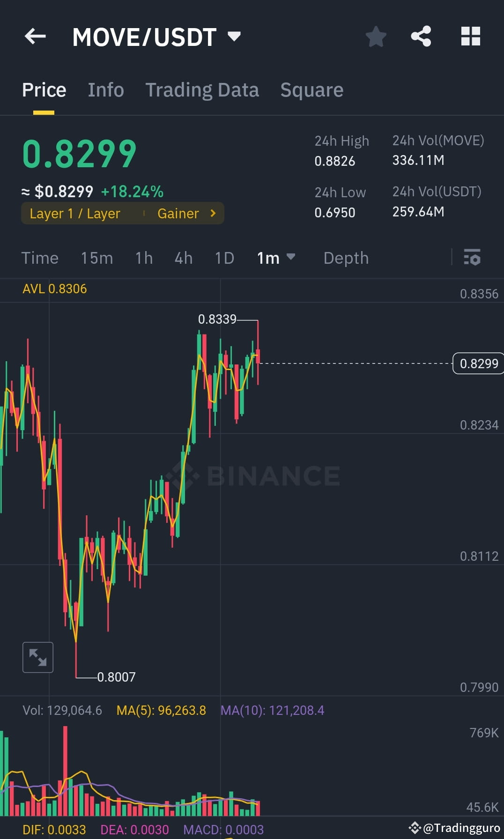Open the share icon to share this chart
Image resolution: width=504 pixels, height=839 pixels.
pos(420,37)
